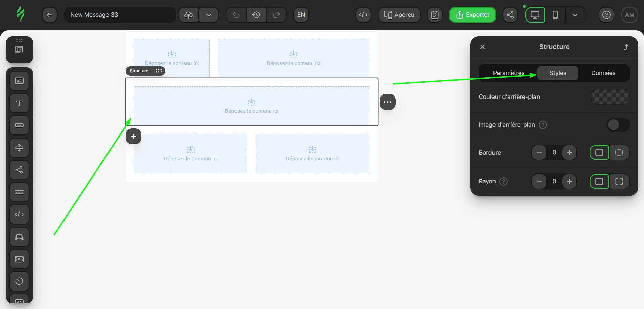Viewport: 644px width, 309px height.
Task: Open the Structures panel icon at sidebar top
Action: coord(19,49)
